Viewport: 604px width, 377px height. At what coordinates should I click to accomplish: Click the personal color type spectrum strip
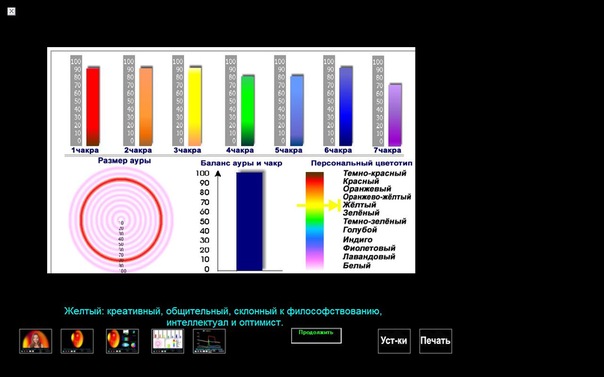(x=315, y=221)
